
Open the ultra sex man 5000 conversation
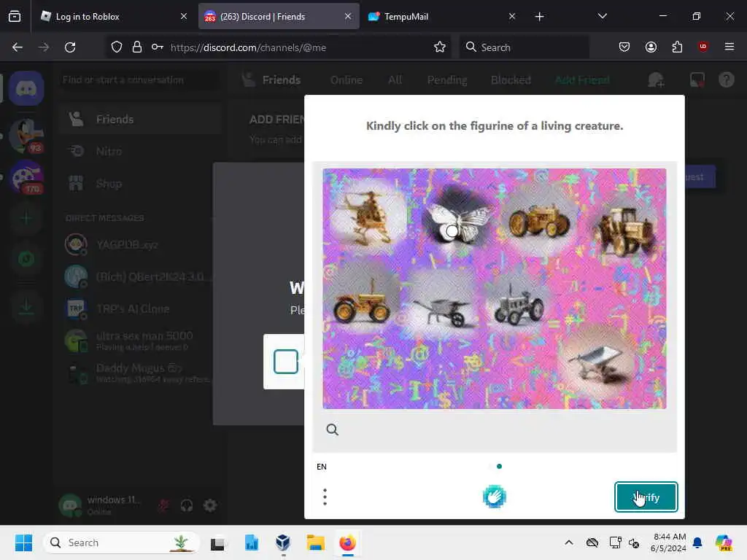[140, 341]
